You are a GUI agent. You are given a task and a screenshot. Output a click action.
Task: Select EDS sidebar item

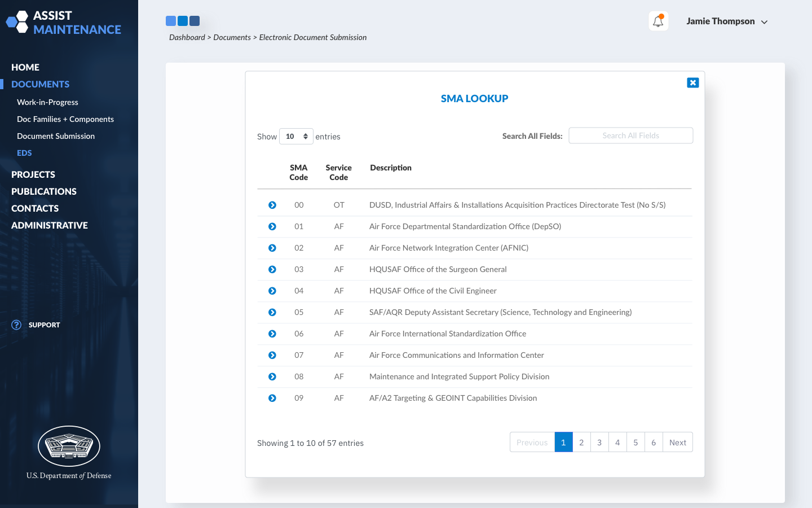click(24, 153)
